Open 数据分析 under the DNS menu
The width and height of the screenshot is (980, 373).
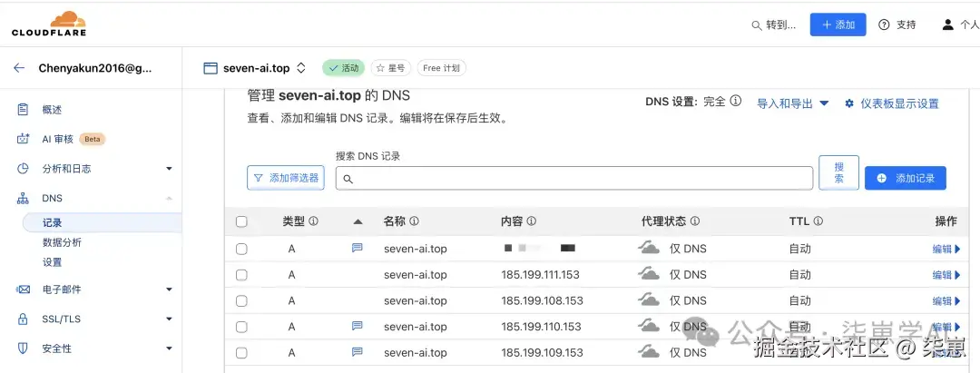pos(62,242)
